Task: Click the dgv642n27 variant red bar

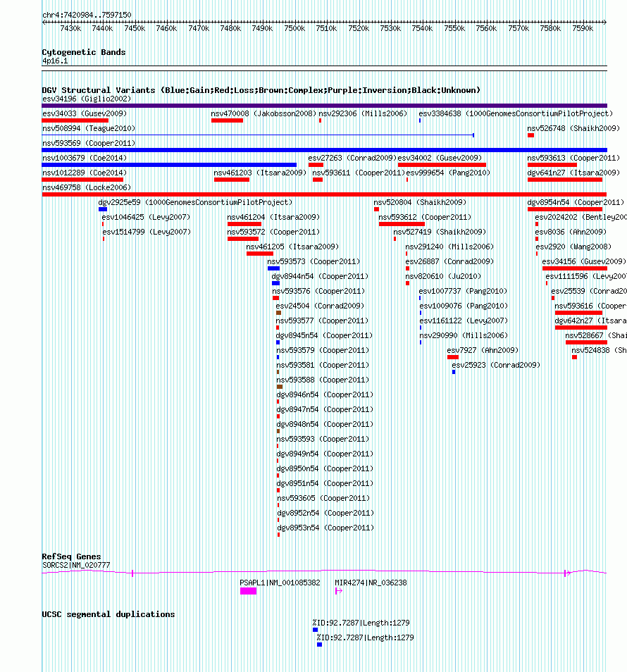Action: [581, 328]
